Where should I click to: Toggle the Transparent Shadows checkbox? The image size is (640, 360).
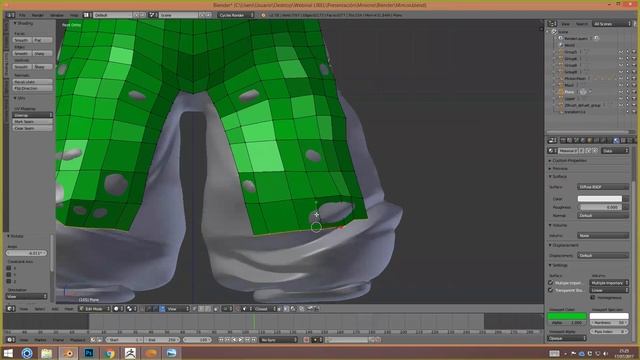click(550, 290)
